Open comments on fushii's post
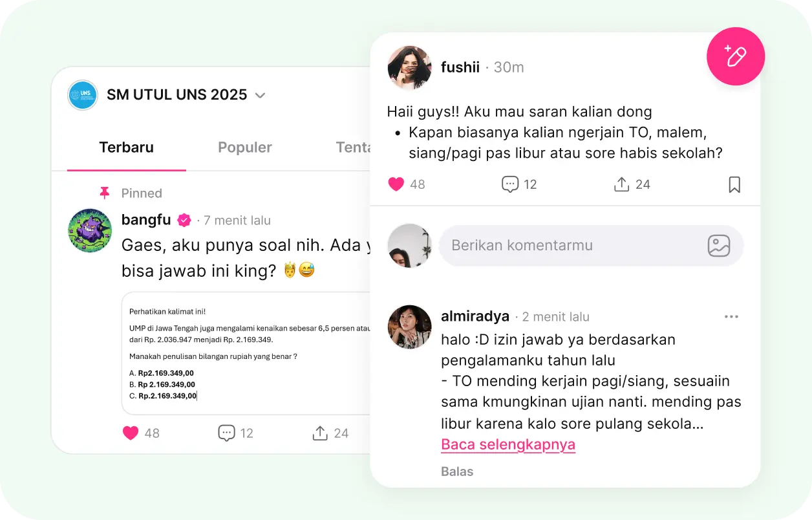This screenshot has height=520, width=812. [x=510, y=184]
